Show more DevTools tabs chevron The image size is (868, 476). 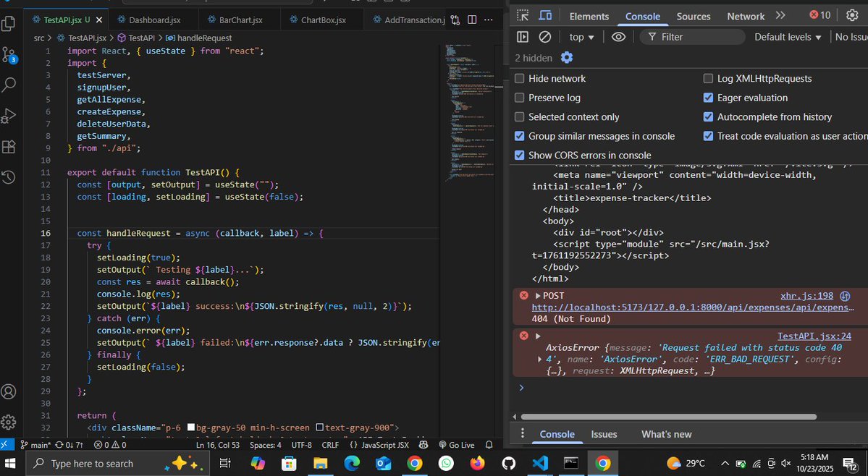tap(780, 15)
